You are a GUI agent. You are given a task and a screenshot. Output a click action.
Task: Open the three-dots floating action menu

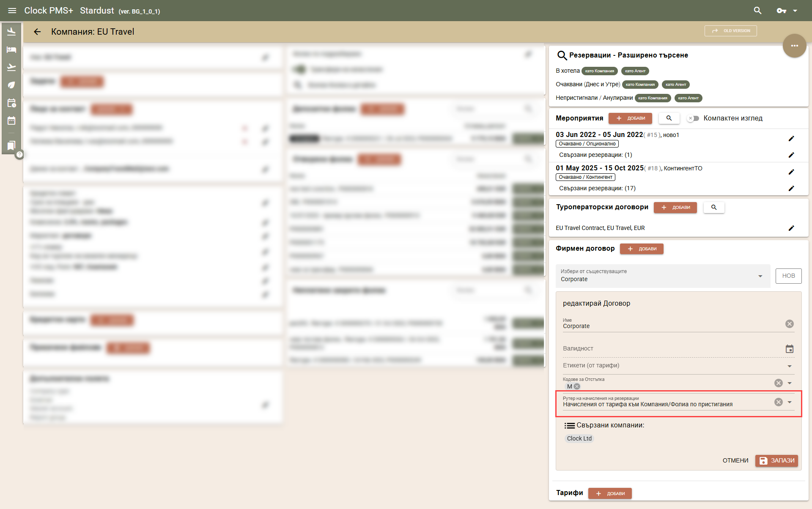[794, 46]
